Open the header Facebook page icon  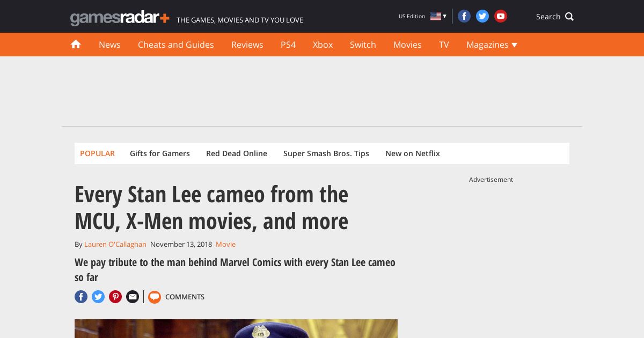pyautogui.click(x=464, y=16)
